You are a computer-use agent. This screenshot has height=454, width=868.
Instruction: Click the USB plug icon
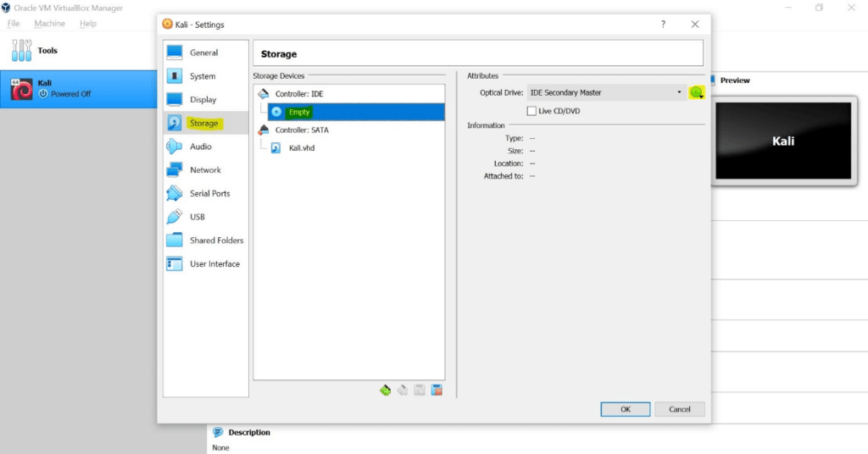pyautogui.click(x=175, y=217)
